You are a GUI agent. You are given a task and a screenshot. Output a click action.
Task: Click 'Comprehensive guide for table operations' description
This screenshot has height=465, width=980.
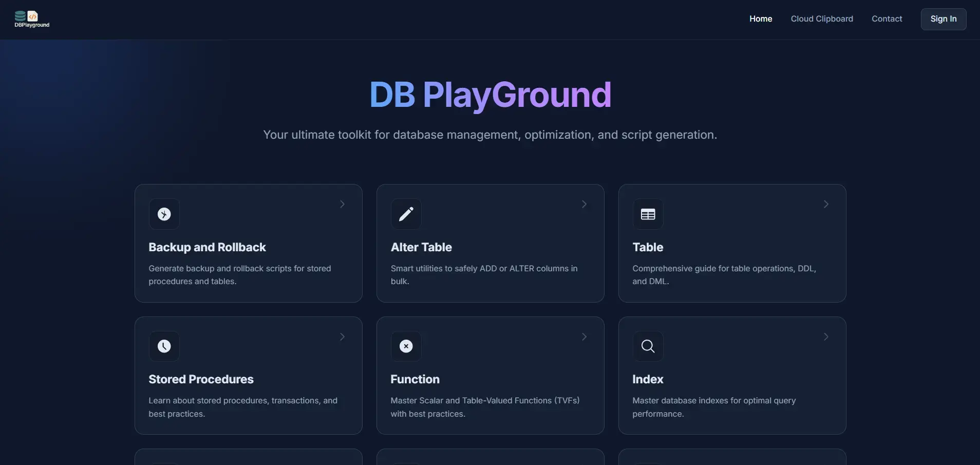pos(724,275)
